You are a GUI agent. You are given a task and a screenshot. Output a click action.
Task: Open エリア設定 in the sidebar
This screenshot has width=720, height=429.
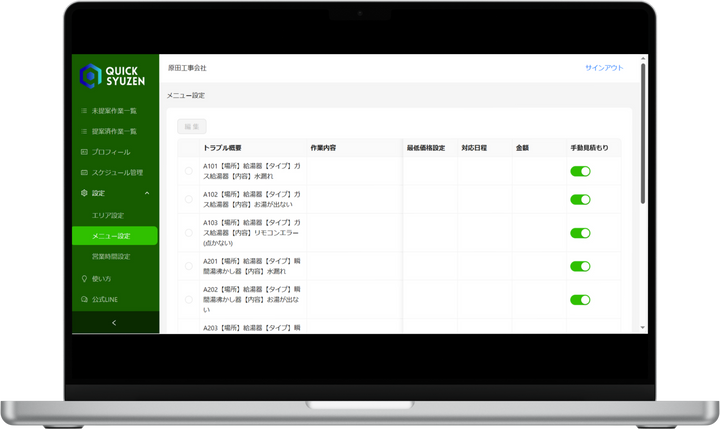[x=107, y=215]
